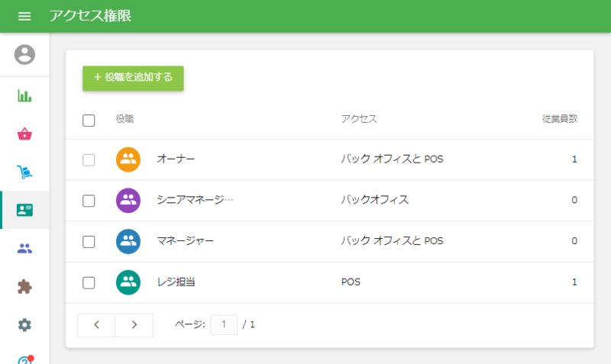Viewport: 611px width, 364px height.
Task: Open the items shopping basket icon
Action: pyautogui.click(x=24, y=134)
